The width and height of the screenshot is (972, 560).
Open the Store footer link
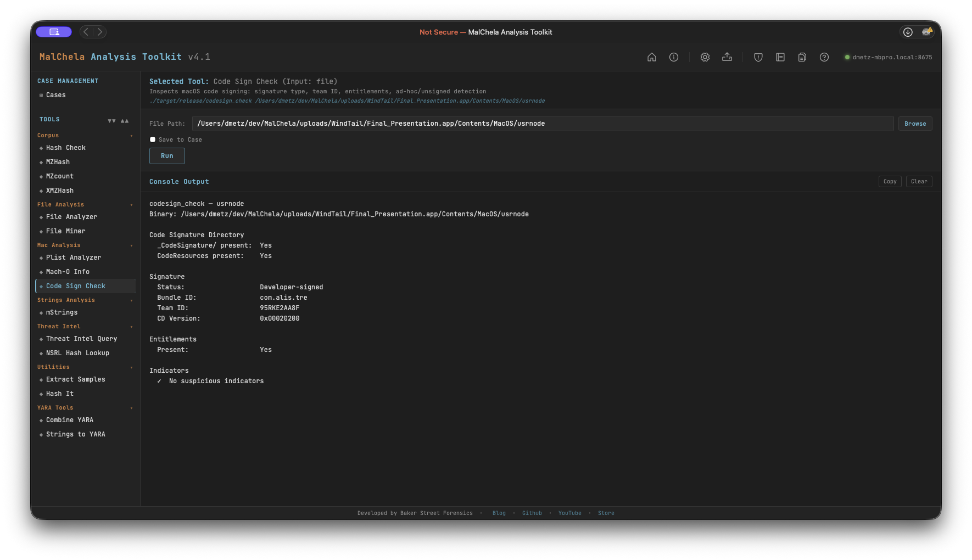(606, 513)
